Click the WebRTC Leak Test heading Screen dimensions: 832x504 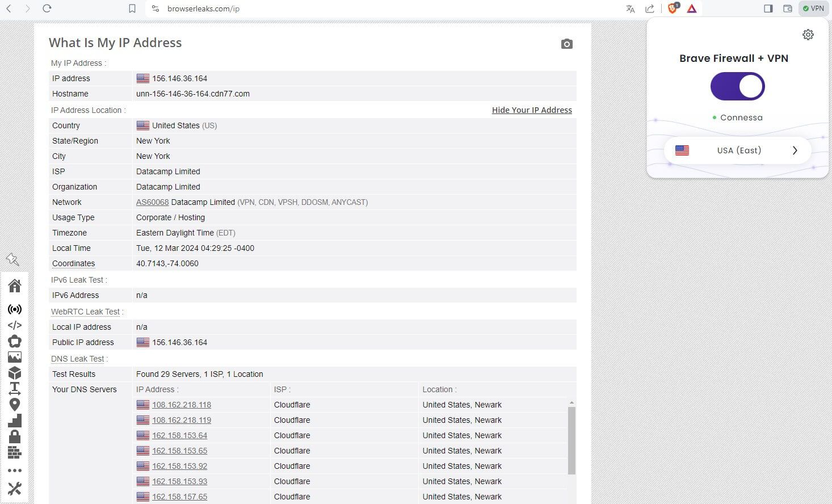tap(85, 312)
